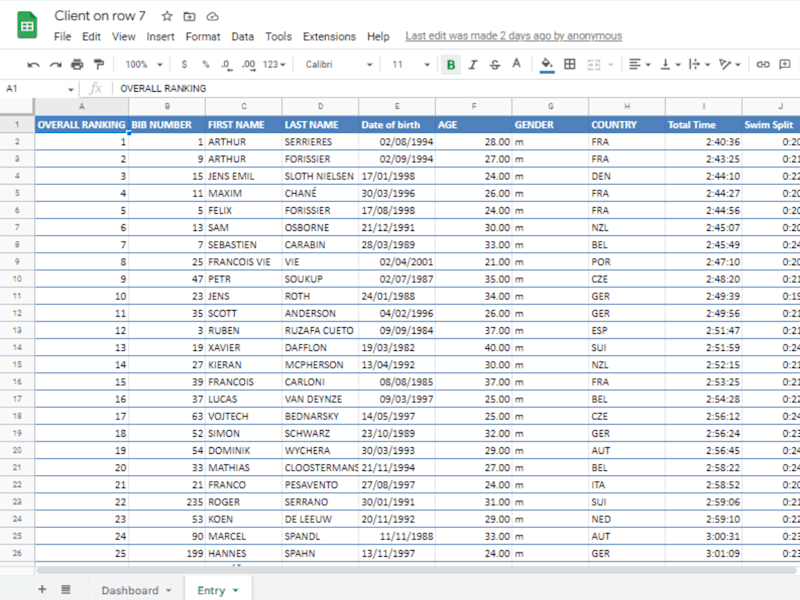Select the cell containing SERRIERES
The height and width of the screenshot is (600, 800).
click(320, 142)
